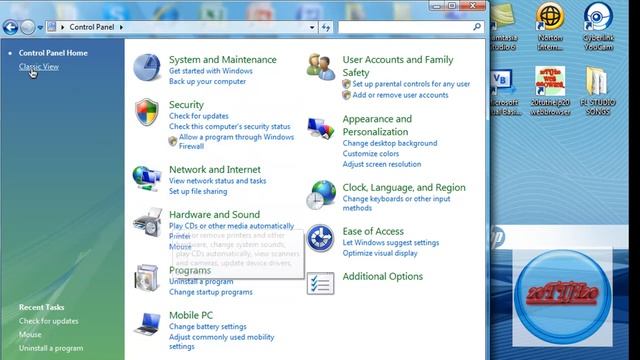Image resolution: width=640 pixels, height=360 pixels.
Task: Open Mobile PC heading
Action: [x=191, y=315]
